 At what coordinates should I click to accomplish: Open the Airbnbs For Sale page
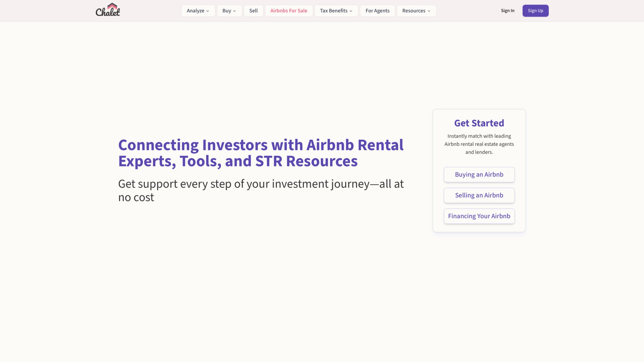tap(289, 11)
